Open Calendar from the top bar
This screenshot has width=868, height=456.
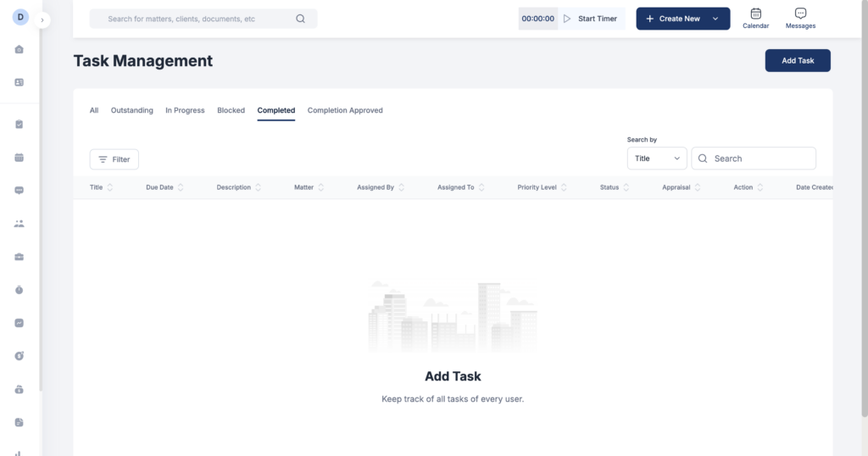pos(755,19)
